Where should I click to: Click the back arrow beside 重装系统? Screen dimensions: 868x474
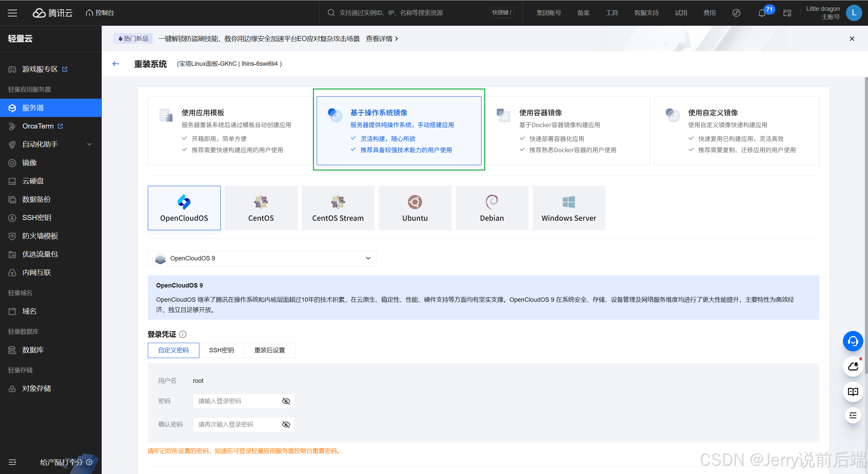click(116, 64)
